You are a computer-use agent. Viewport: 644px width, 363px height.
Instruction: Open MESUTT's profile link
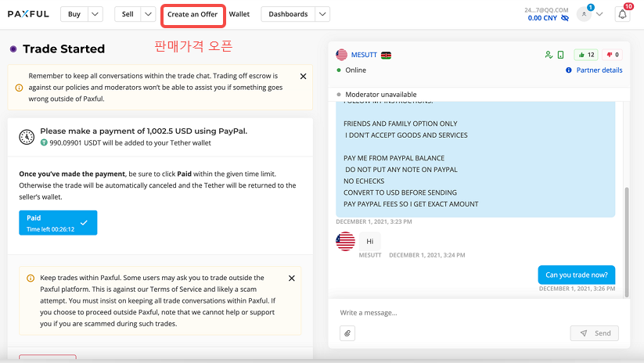click(364, 55)
